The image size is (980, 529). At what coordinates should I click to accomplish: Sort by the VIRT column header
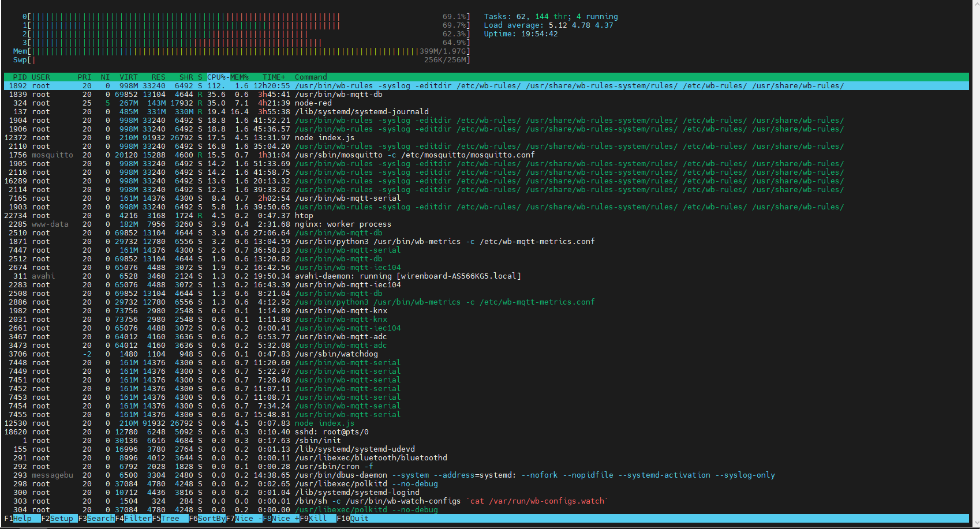click(x=129, y=77)
